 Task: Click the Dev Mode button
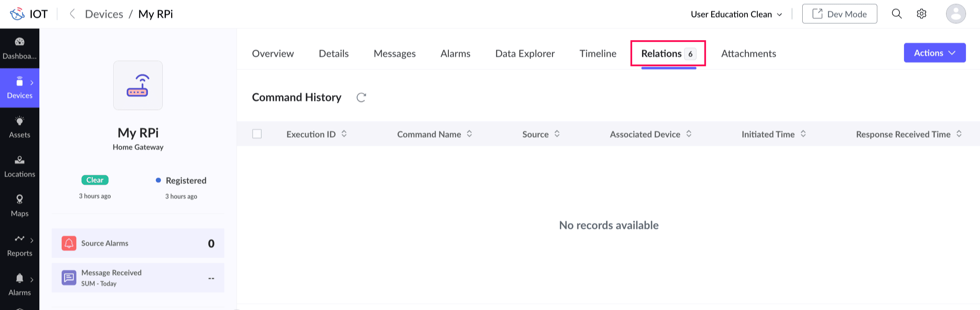(839, 14)
